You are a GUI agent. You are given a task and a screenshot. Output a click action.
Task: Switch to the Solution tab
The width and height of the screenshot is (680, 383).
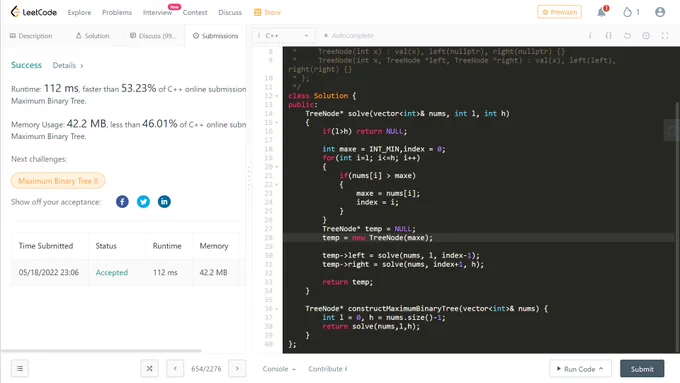click(92, 36)
